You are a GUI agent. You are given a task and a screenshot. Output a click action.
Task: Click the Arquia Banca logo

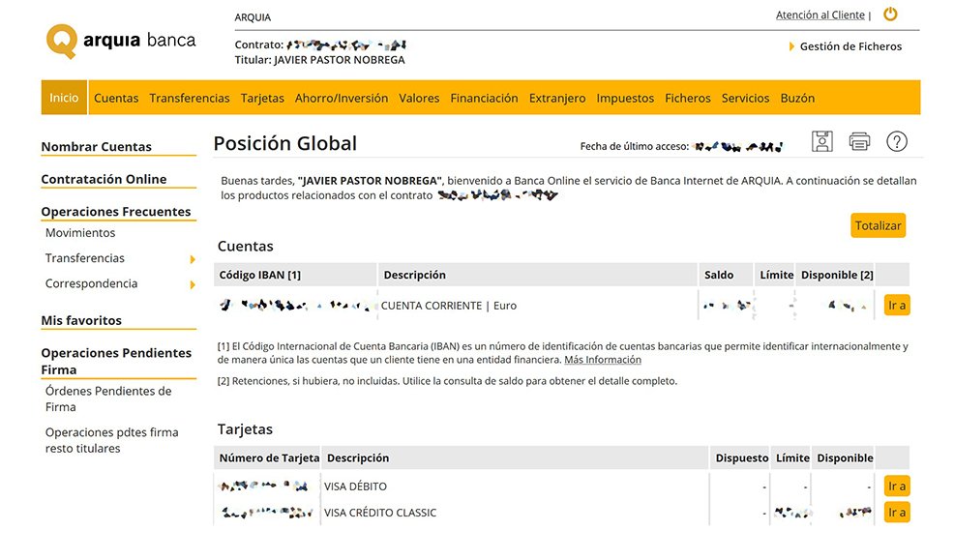(x=121, y=42)
